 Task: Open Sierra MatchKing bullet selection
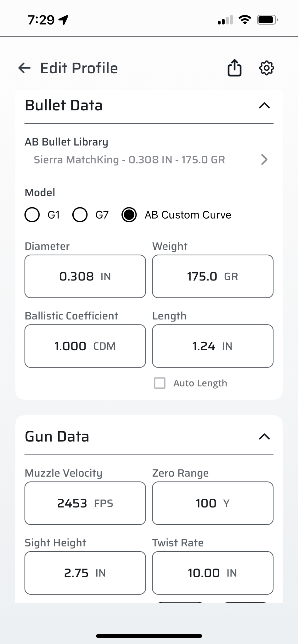click(129, 160)
